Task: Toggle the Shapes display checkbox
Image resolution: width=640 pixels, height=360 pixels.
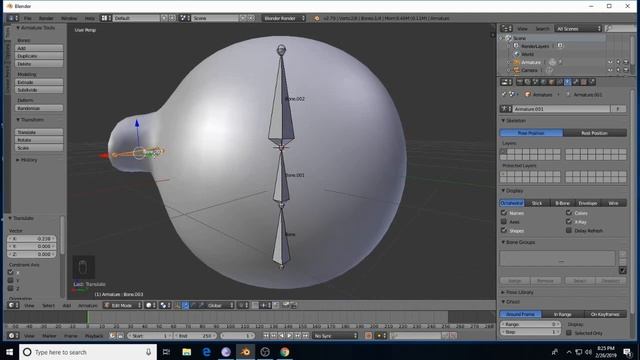Action: [x=504, y=230]
